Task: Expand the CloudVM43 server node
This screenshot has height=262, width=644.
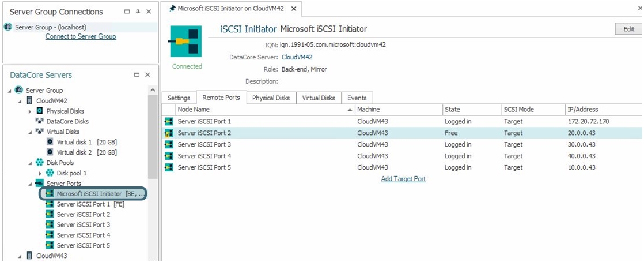Action: click(20, 256)
